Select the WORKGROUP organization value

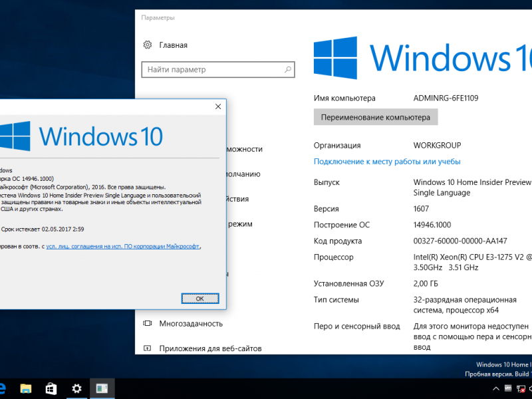pos(437,146)
